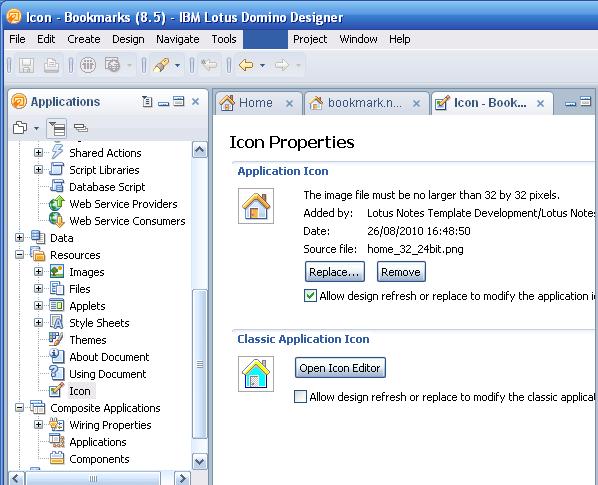The image size is (598, 485).
Task: Expand the Script Libraries node
Action: tap(38, 169)
